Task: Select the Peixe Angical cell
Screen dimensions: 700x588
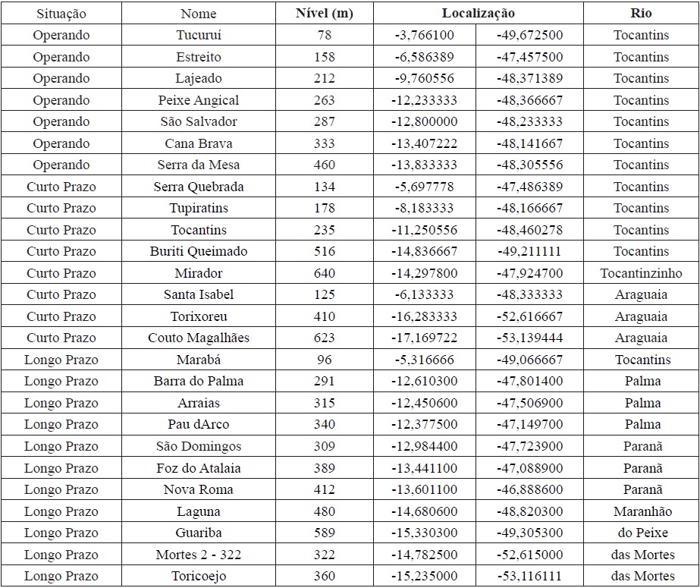Action: point(199,100)
